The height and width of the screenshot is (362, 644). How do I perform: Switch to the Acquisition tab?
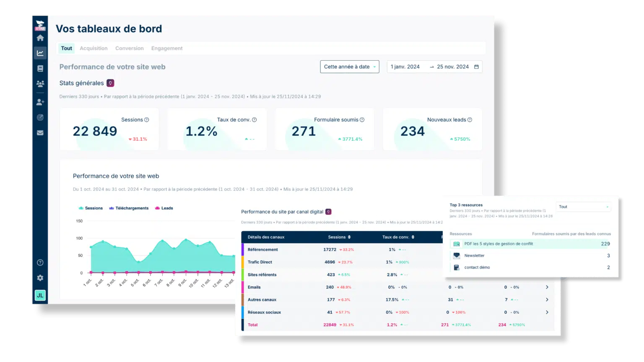tap(93, 49)
